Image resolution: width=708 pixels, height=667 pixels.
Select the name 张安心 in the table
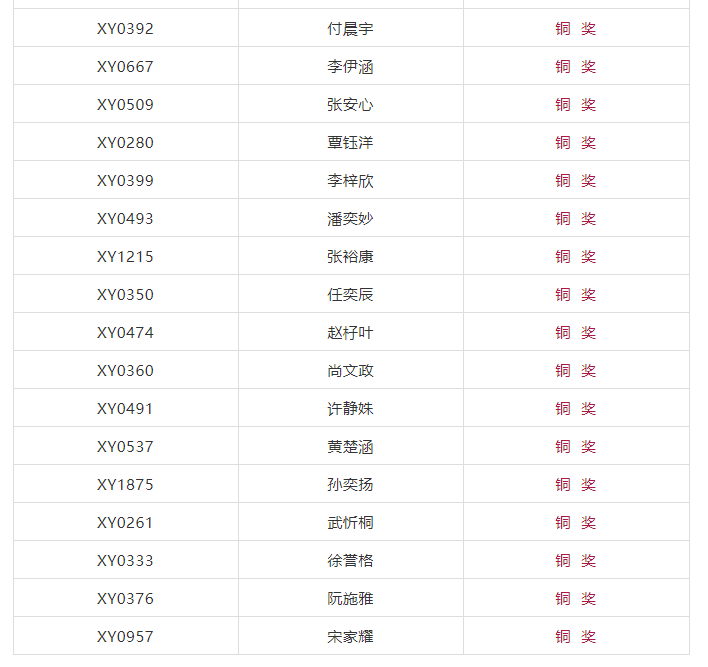point(350,105)
